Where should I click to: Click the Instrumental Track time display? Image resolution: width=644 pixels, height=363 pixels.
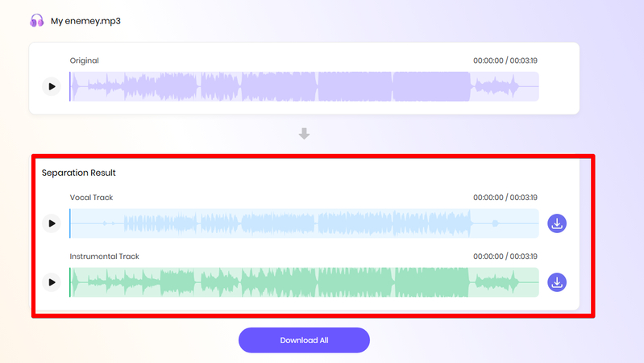coord(505,257)
